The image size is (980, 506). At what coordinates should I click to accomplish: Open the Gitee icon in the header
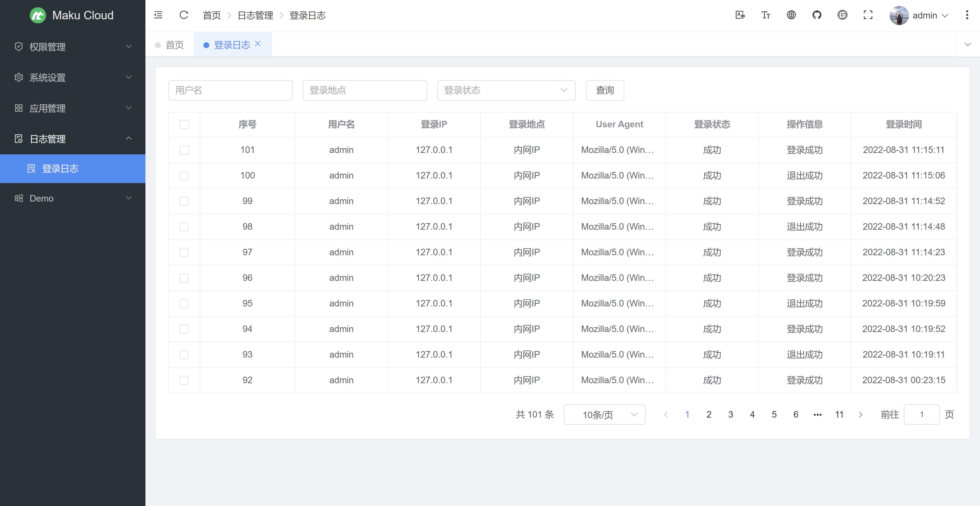coord(842,15)
